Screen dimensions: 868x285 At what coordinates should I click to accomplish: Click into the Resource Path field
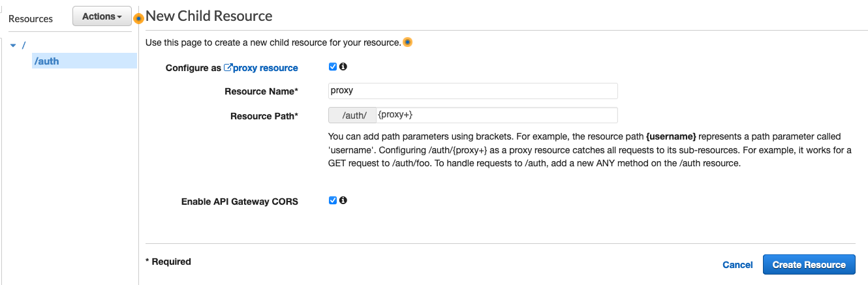pyautogui.click(x=496, y=115)
